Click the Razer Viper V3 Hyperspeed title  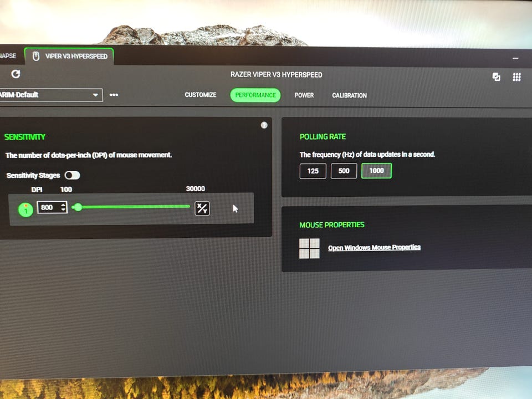coord(277,75)
